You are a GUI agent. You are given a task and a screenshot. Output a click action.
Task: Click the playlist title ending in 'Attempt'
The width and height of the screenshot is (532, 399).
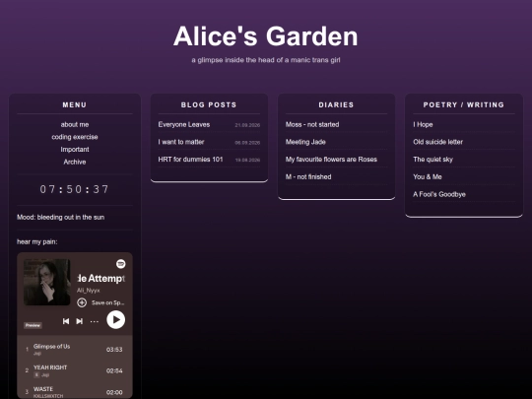point(101,279)
